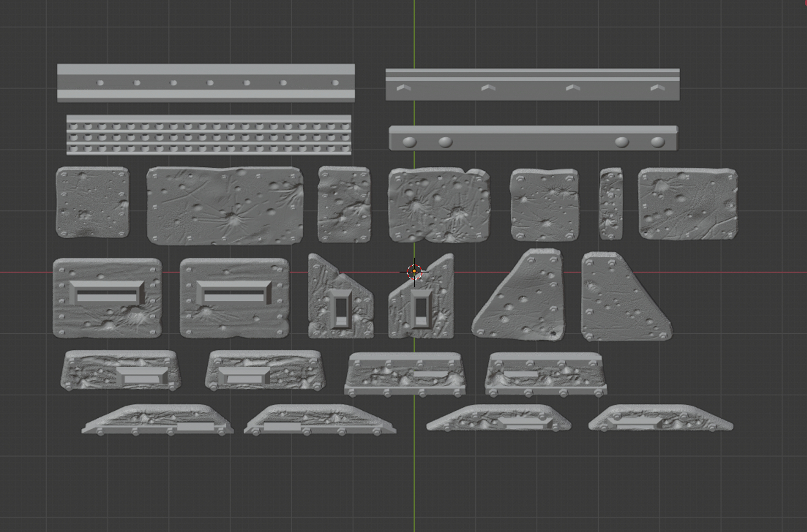Click the riveted track guard right of center
The height and width of the screenshot is (532, 807).
click(x=407, y=373)
